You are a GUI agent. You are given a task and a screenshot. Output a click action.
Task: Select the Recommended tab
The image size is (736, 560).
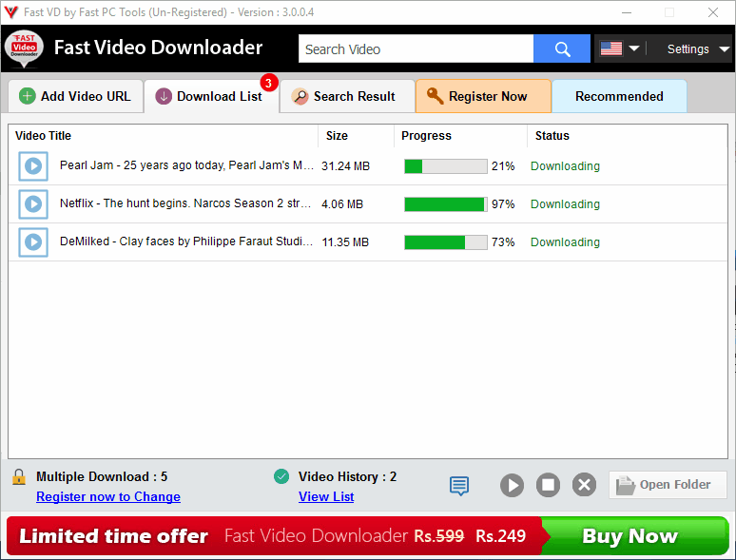tap(619, 96)
